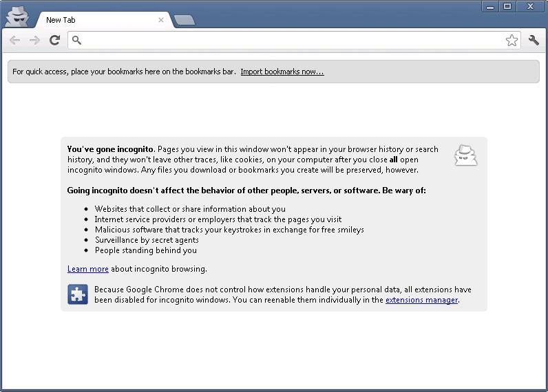Click the incognito figure inside info box
This screenshot has height=392, width=548.
coord(465,155)
